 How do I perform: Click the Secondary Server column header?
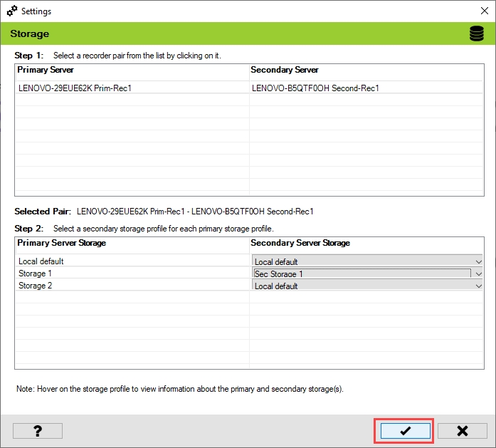click(285, 70)
